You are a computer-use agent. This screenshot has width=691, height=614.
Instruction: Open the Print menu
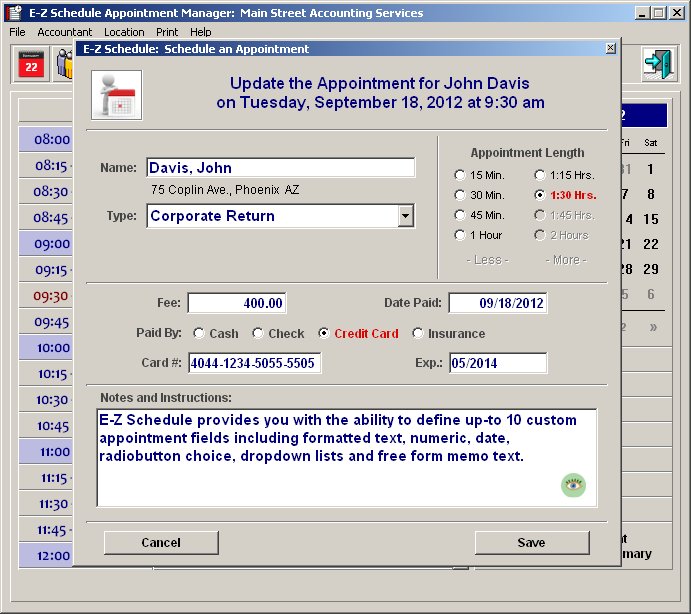(x=167, y=32)
